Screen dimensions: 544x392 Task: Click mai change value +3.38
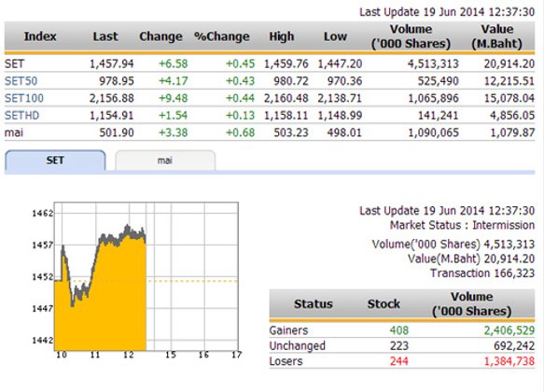174,133
